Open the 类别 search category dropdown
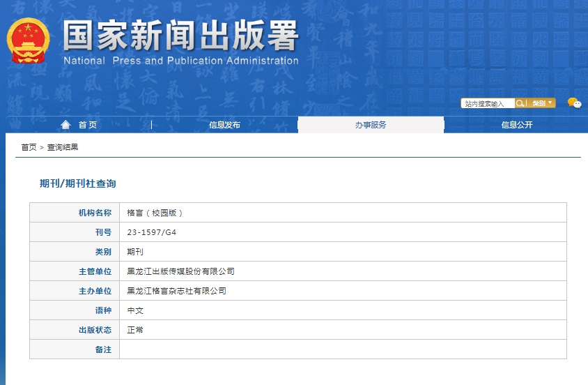588x385 pixels. [x=543, y=103]
